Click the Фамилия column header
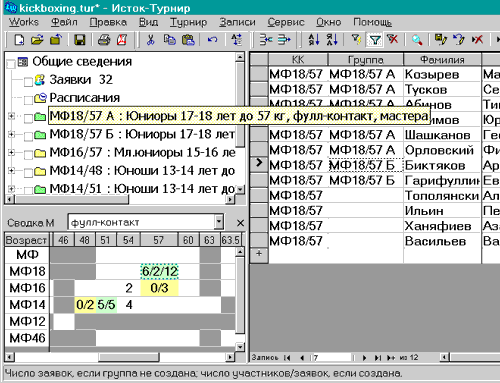Image resolution: width=500 pixels, height=383 pixels. coord(442,60)
